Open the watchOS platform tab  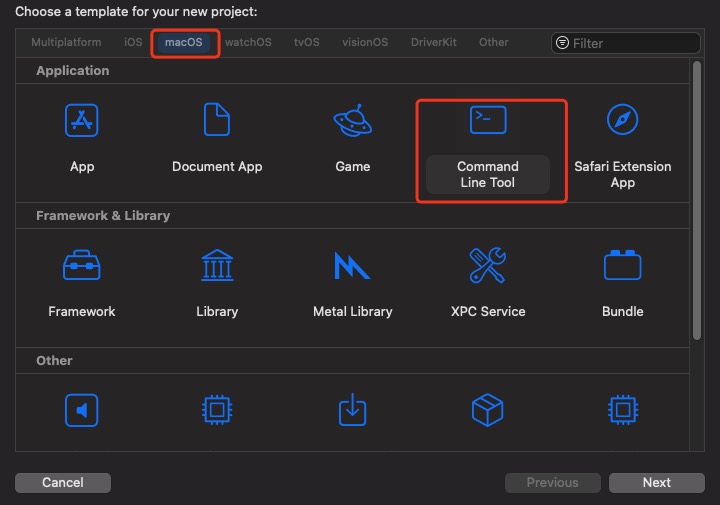pos(247,43)
